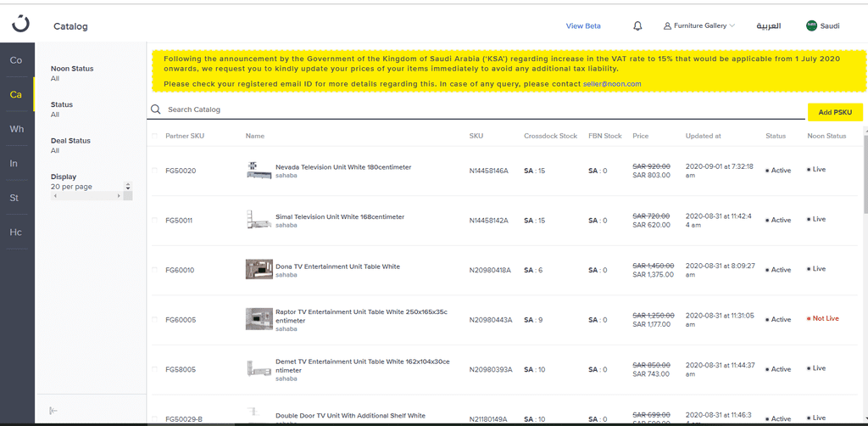868x426 pixels.
Task: Open the Demet TV Entertainment Unit thumbnail
Action: click(x=259, y=369)
